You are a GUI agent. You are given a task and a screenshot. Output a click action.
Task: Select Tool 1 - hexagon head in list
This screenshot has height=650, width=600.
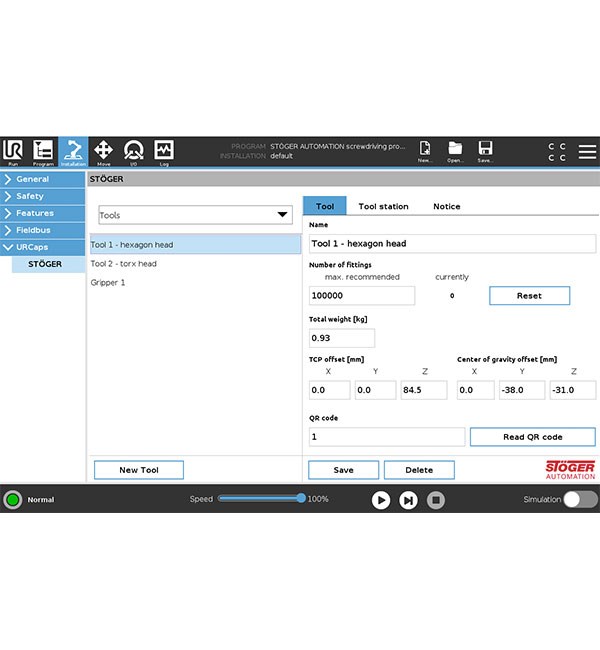click(x=195, y=245)
